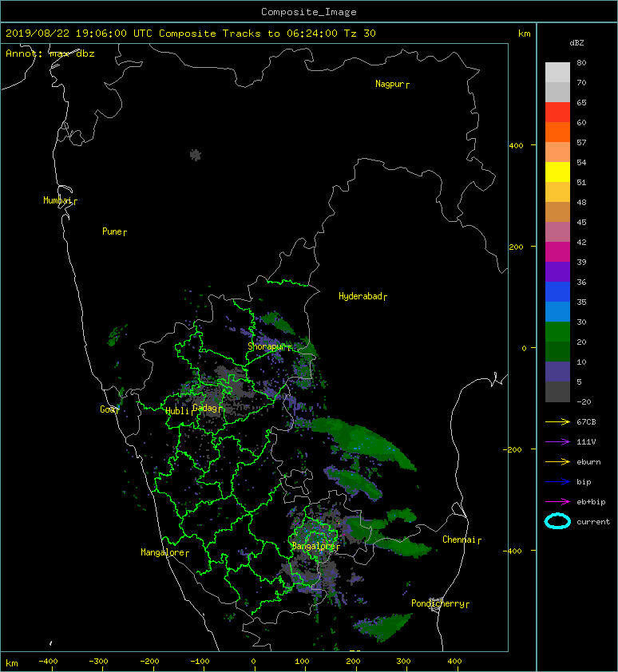Screen dimensions: 618x672
Task: Click the eburn arrow legend icon
Action: (557, 461)
